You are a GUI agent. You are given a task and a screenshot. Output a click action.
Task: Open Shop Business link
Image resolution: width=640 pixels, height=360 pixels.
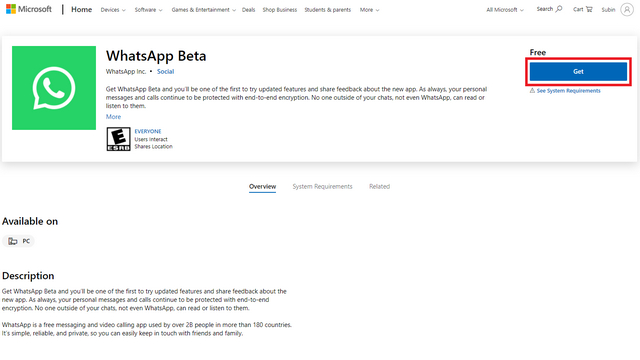[x=280, y=10]
